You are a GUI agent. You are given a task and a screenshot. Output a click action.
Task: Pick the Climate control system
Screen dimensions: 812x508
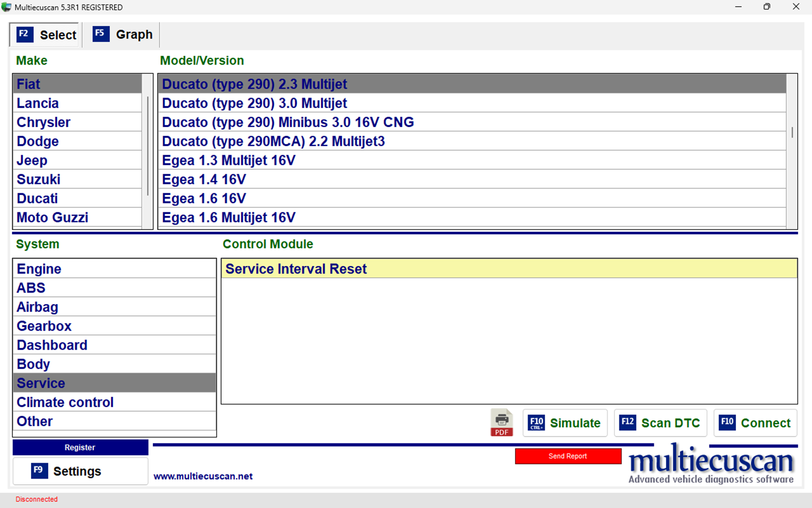(114, 402)
